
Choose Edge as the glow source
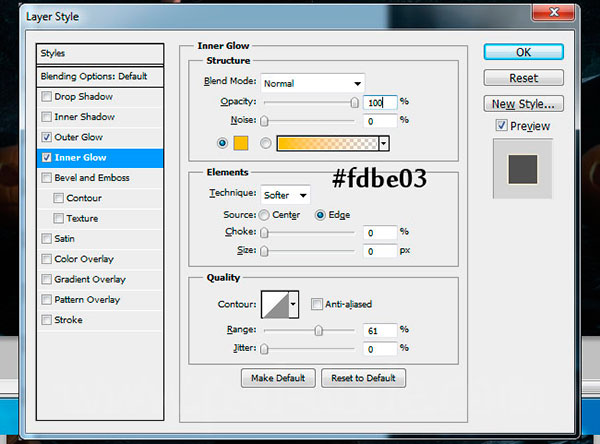coord(320,215)
